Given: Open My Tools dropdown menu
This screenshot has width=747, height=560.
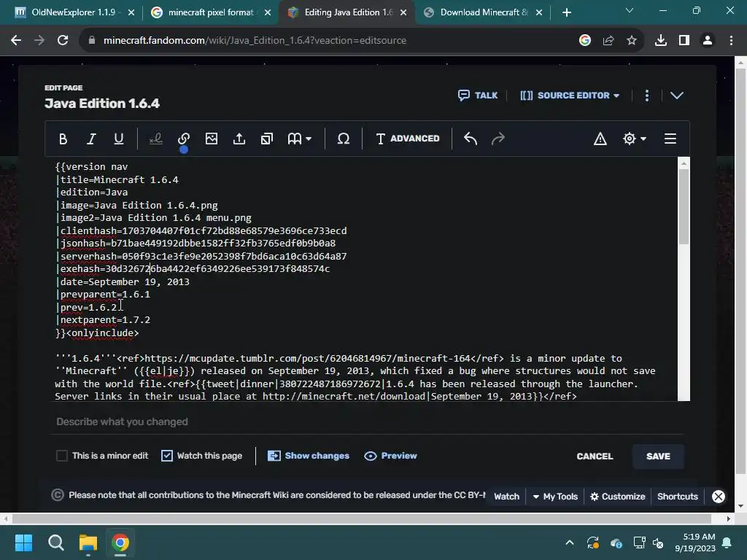Looking at the screenshot, I should [x=555, y=496].
